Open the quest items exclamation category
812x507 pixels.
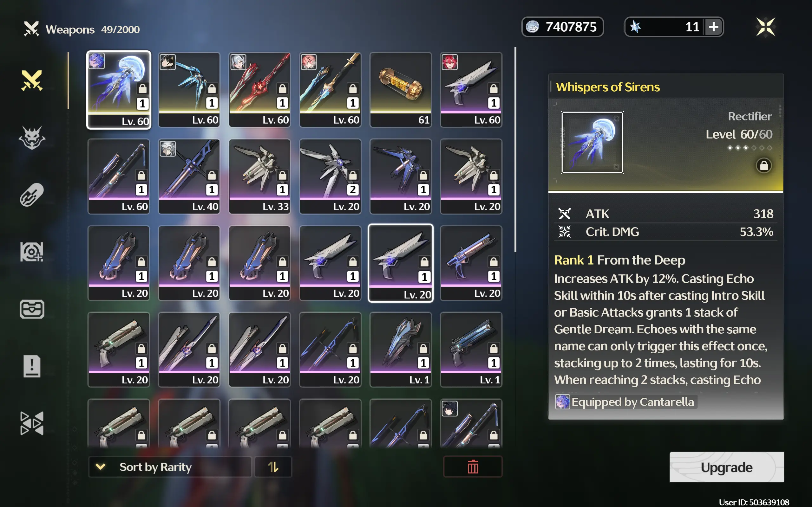[x=32, y=366]
